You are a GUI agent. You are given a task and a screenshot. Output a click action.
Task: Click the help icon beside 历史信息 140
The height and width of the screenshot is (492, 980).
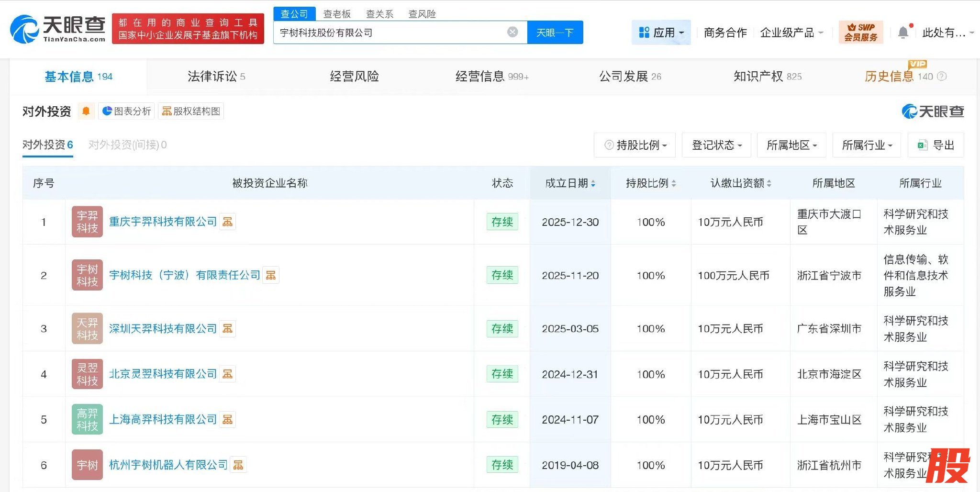(x=942, y=77)
